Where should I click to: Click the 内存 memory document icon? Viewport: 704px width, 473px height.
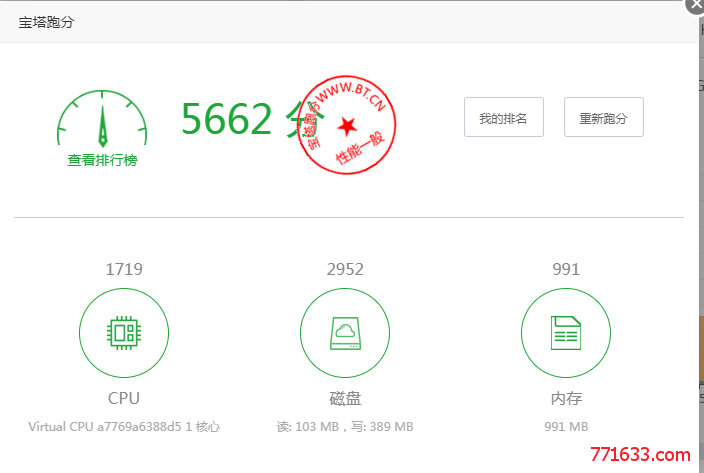(566, 333)
